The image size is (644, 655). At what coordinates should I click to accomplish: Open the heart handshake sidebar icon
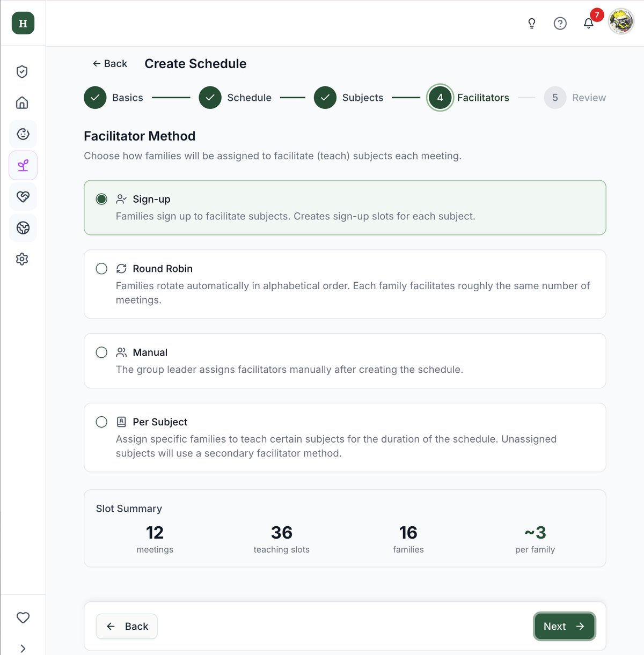23,196
